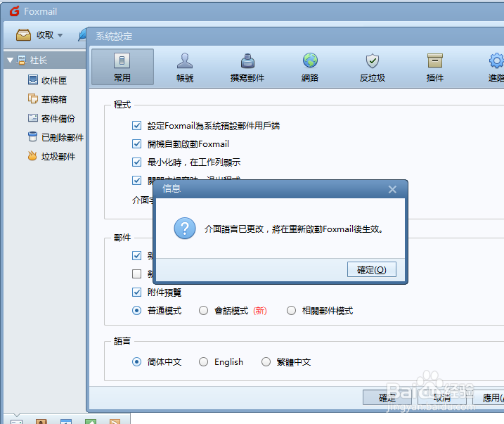Click the contacts icon in bottom bar

[41, 421]
